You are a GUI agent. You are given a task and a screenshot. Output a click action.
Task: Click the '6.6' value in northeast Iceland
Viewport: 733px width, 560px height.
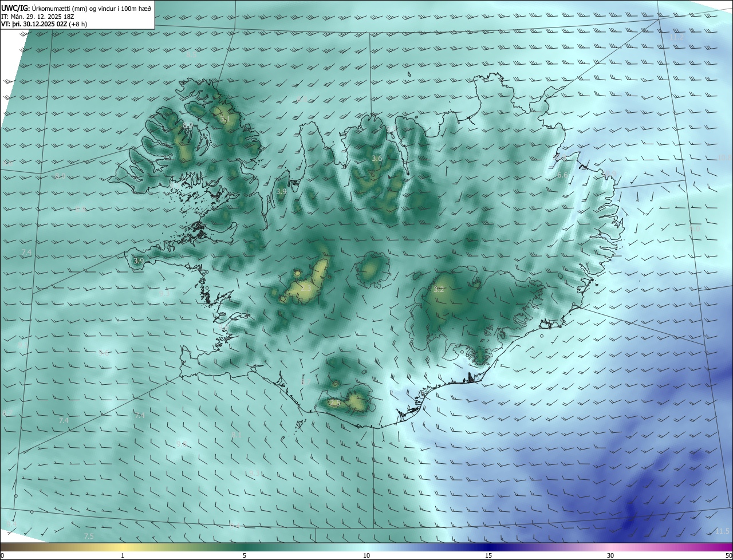tap(562, 175)
